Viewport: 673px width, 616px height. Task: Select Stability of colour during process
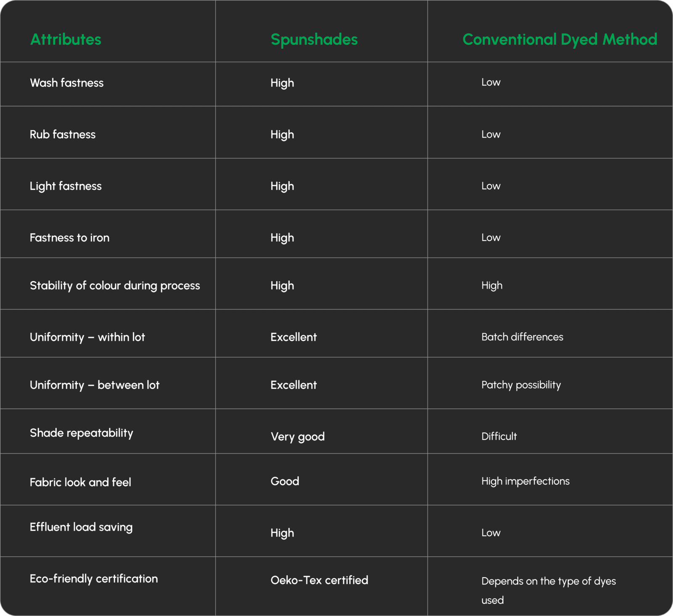(115, 286)
